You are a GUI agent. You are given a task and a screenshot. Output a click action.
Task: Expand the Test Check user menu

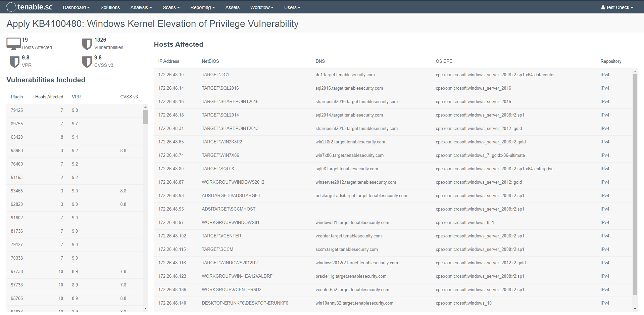[x=617, y=7]
